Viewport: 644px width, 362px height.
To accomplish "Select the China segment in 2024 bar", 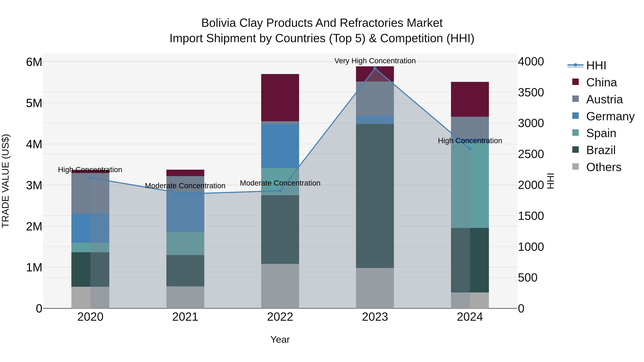I will [470, 99].
